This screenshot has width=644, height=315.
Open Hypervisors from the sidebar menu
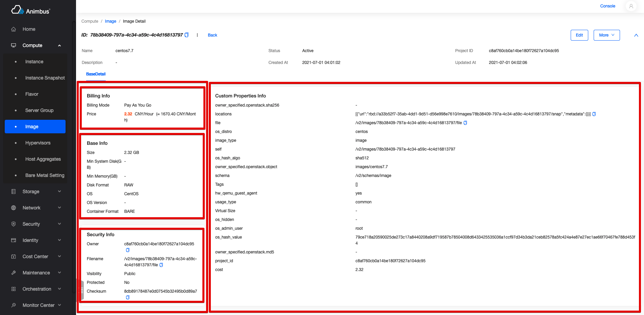click(x=38, y=143)
